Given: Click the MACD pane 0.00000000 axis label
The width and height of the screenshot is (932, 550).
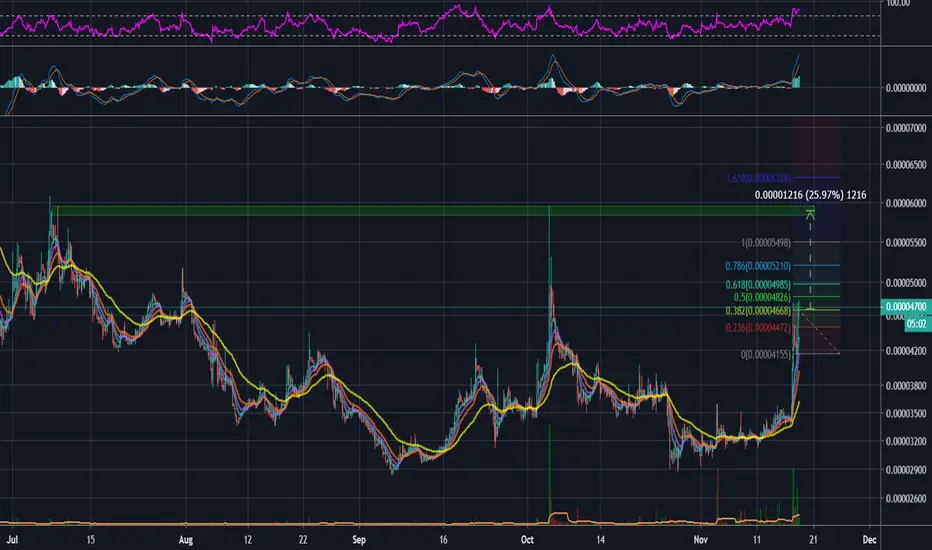Looking at the screenshot, I should (906, 88).
